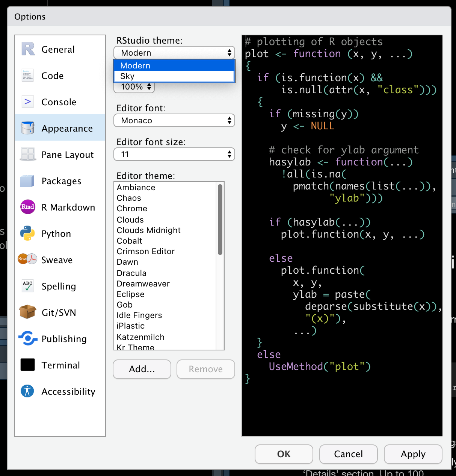456x476 pixels.
Task: Open Sweave settings via its icon
Action: 27,260
